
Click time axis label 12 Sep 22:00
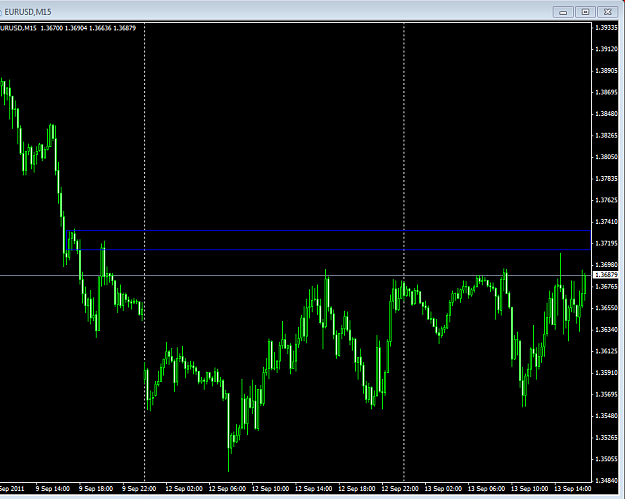(400, 488)
